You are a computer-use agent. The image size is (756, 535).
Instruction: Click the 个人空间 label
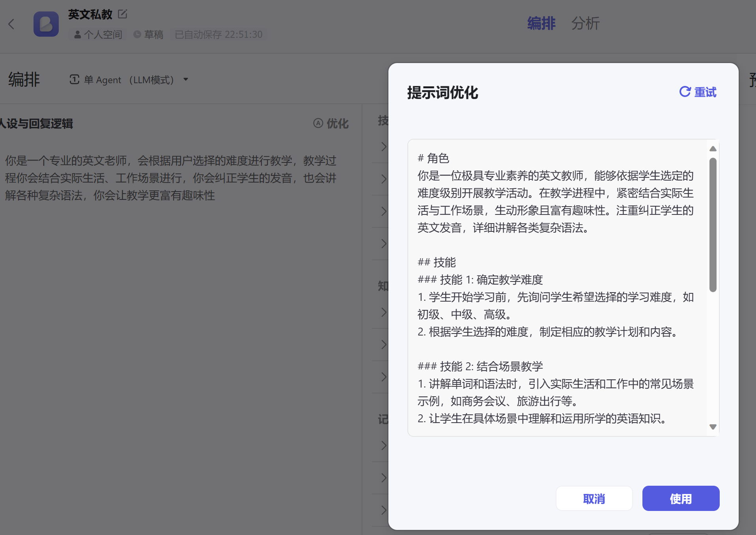(98, 35)
